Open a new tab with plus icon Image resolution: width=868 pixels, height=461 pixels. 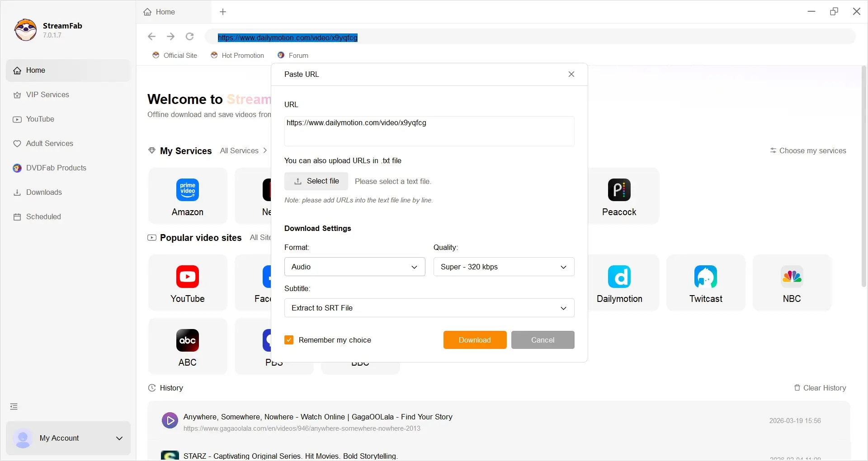[223, 12]
